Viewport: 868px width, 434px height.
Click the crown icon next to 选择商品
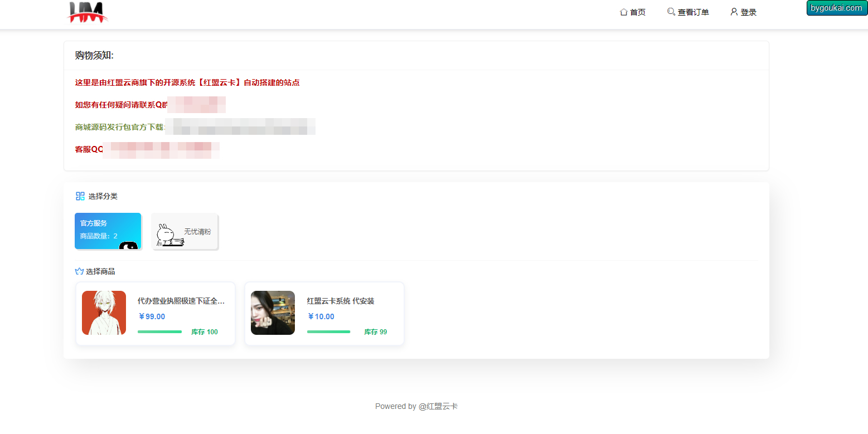79,271
